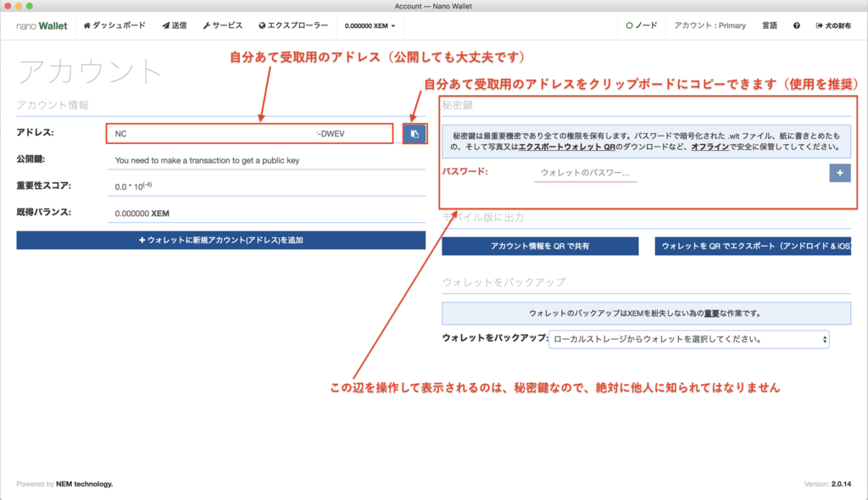Click the vested balance 0.000000 XEM value
Screen dimensions: 868x500
(142, 214)
